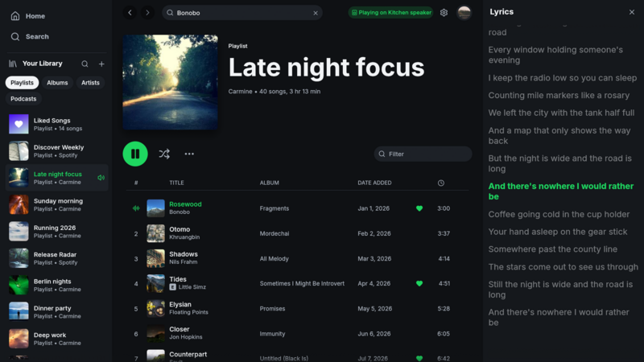This screenshot has height=362, width=644.
Task: Open the Sunday morning playlist
Action: [56, 205]
